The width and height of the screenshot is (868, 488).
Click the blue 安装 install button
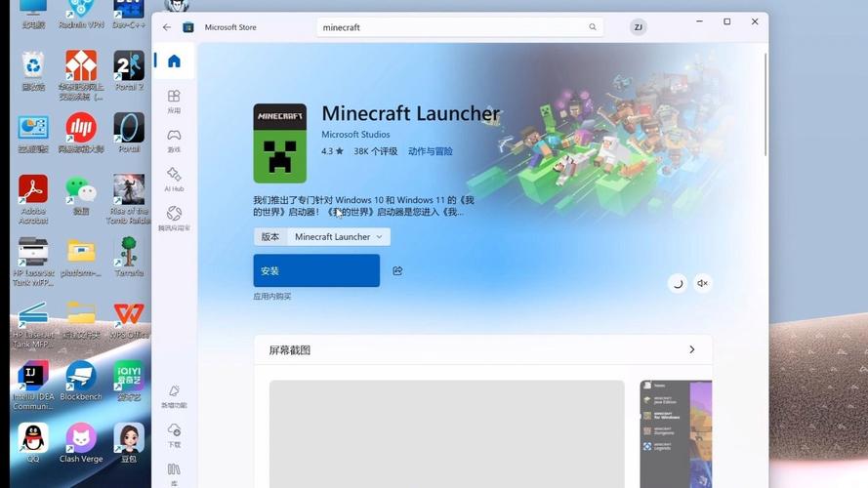[x=316, y=270]
